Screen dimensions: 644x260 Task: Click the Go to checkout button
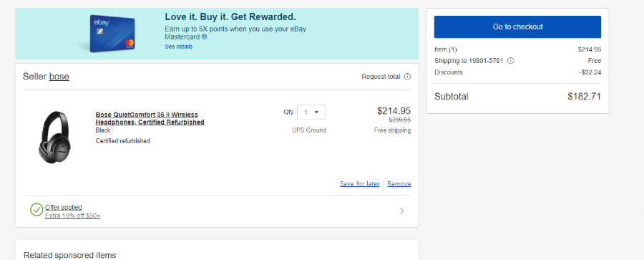click(517, 27)
